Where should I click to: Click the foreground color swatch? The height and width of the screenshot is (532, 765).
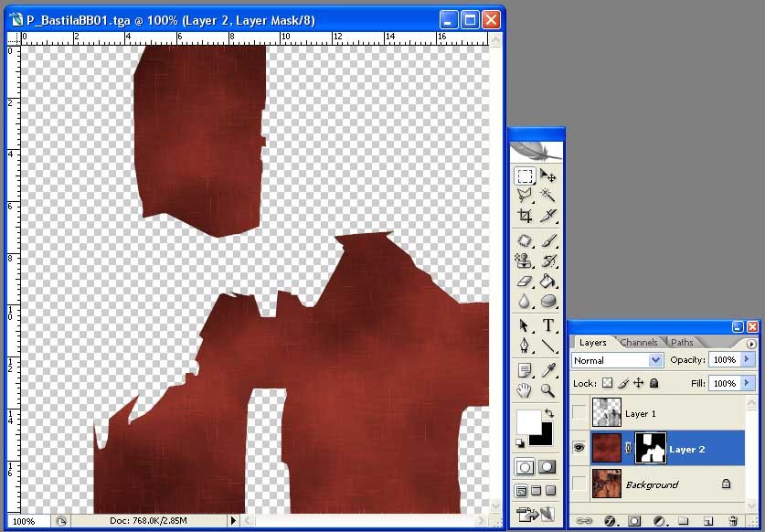click(529, 422)
